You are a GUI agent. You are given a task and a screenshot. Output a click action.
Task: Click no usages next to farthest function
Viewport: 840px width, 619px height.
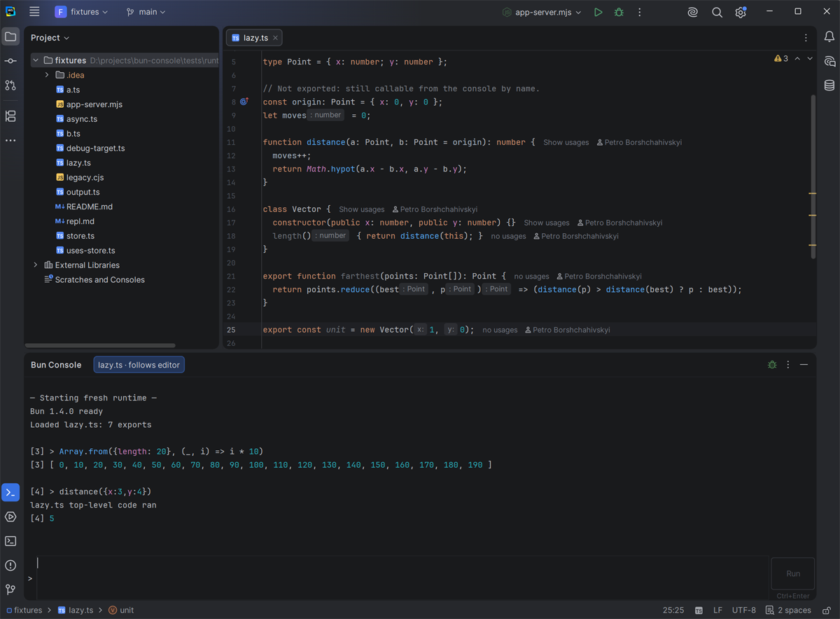coord(531,277)
